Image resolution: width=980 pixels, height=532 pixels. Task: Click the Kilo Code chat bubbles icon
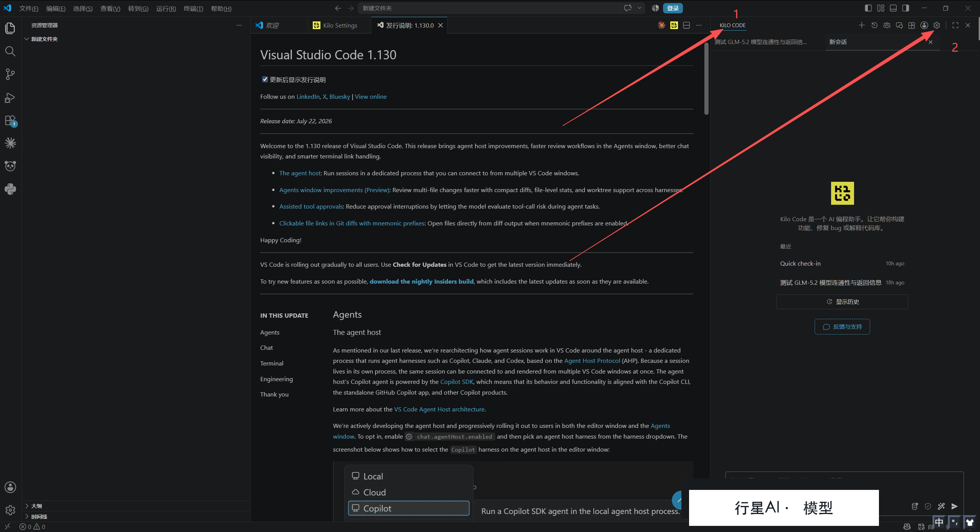pos(899,25)
